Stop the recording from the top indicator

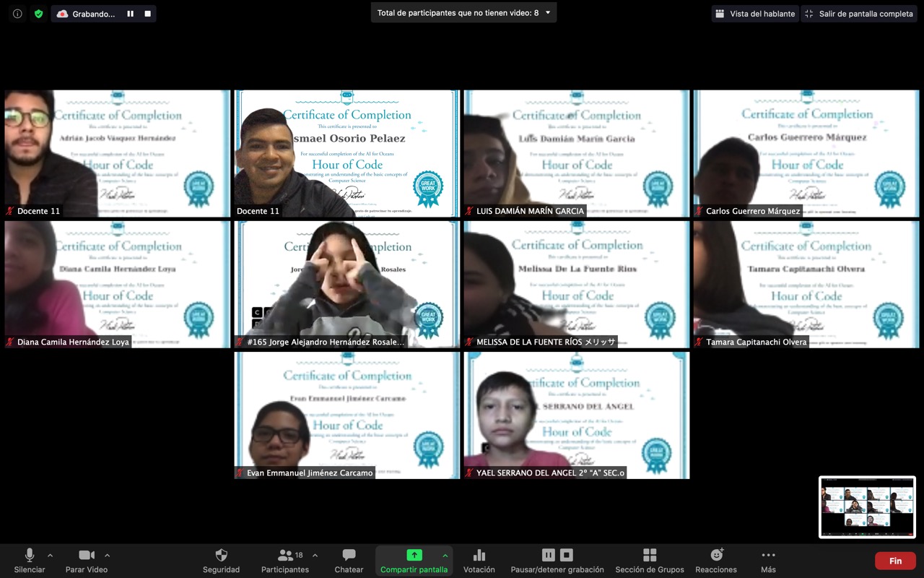pos(148,14)
